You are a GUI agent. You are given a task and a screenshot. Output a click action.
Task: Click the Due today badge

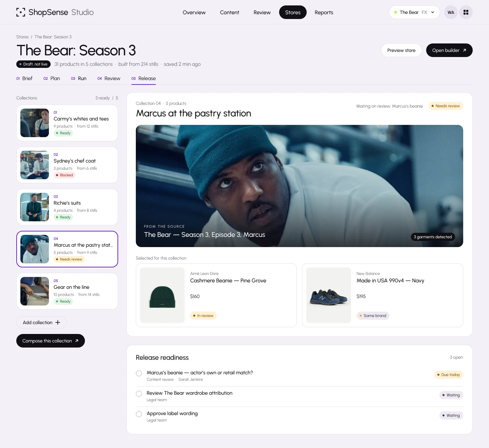(x=449, y=375)
